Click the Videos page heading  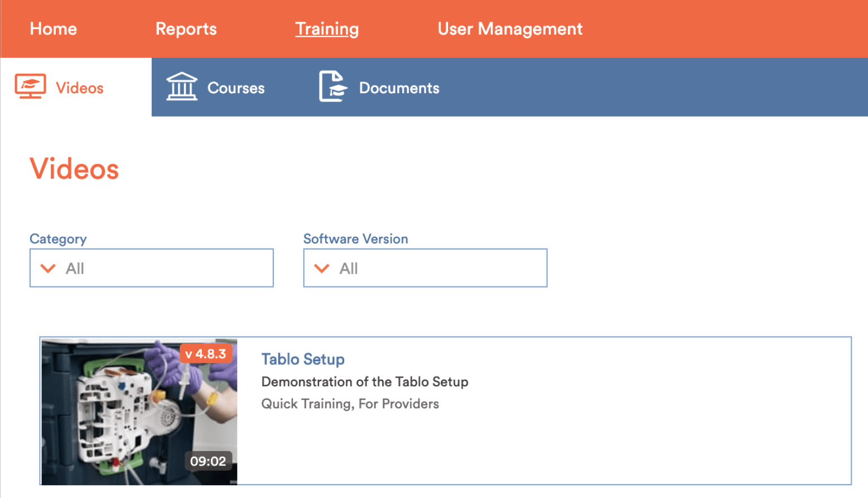[74, 169]
